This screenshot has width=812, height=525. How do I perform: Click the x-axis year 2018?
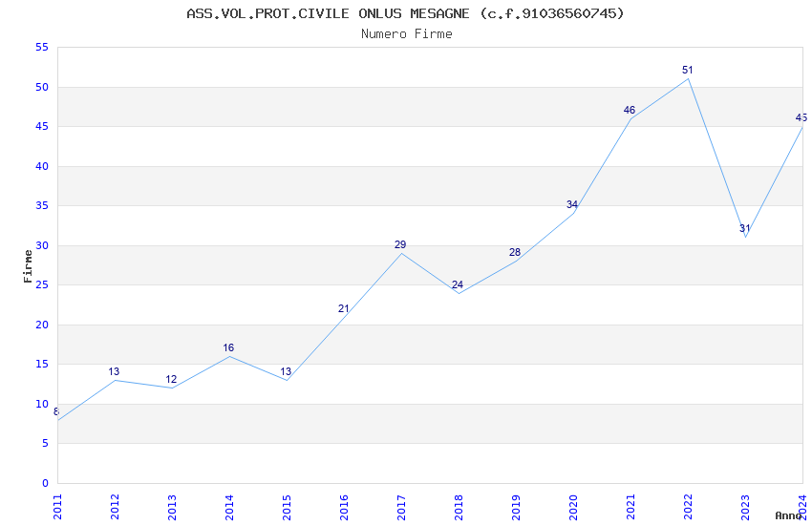coord(459,507)
